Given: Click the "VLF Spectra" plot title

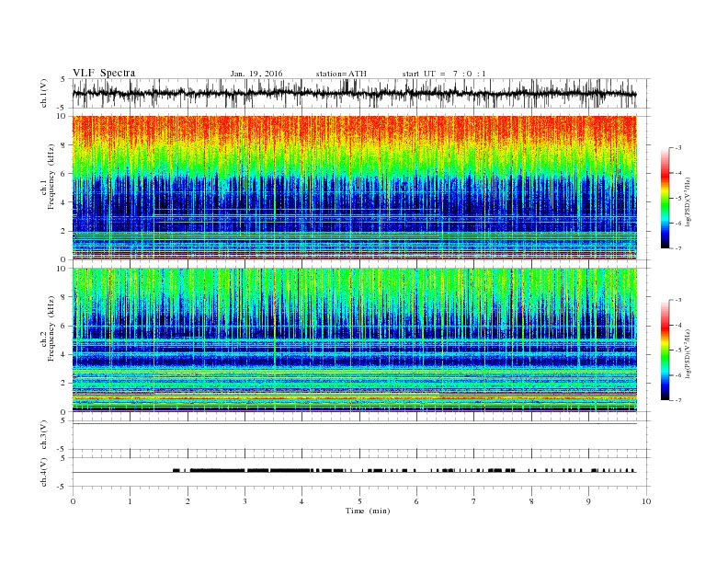Looking at the screenshot, I should tap(104, 73).
